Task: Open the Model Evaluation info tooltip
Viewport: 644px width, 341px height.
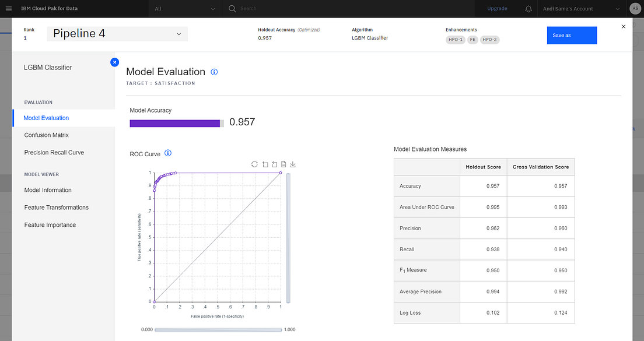Action: [x=214, y=72]
